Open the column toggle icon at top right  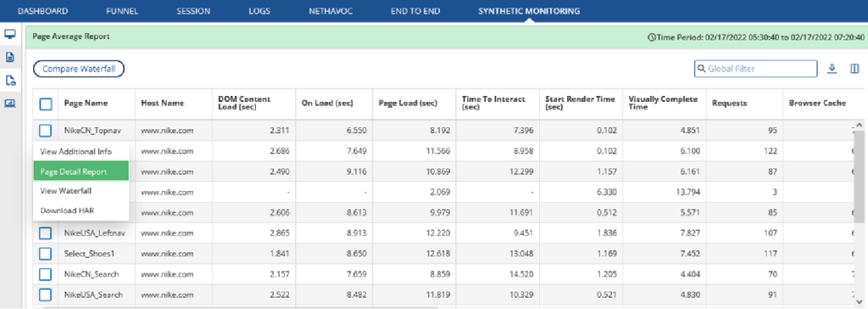click(854, 69)
